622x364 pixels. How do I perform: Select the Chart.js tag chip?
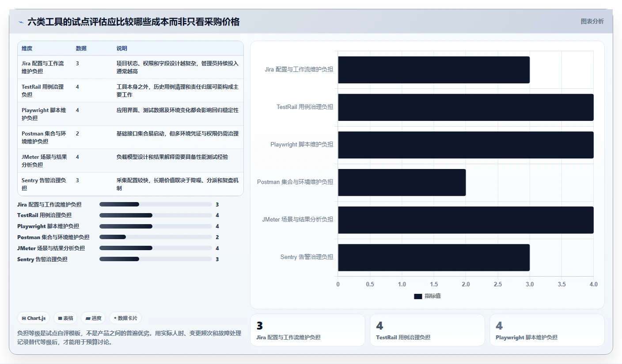point(34,318)
